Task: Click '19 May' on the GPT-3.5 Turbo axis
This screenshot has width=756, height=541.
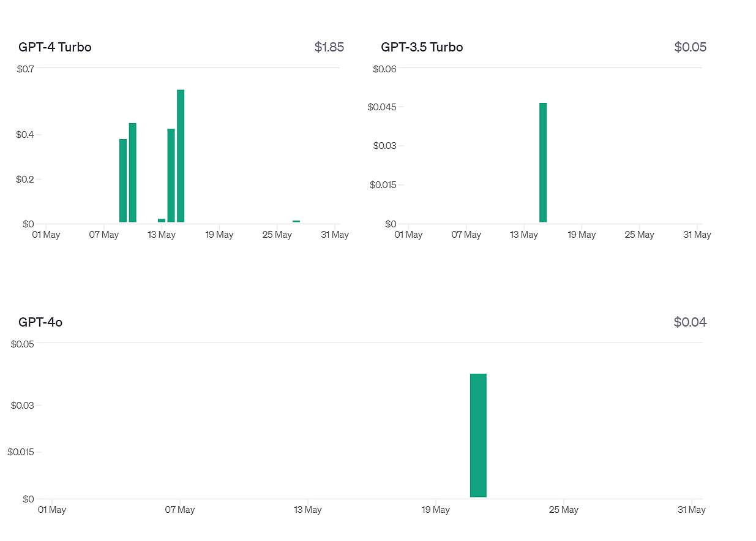Action: pyautogui.click(x=582, y=235)
